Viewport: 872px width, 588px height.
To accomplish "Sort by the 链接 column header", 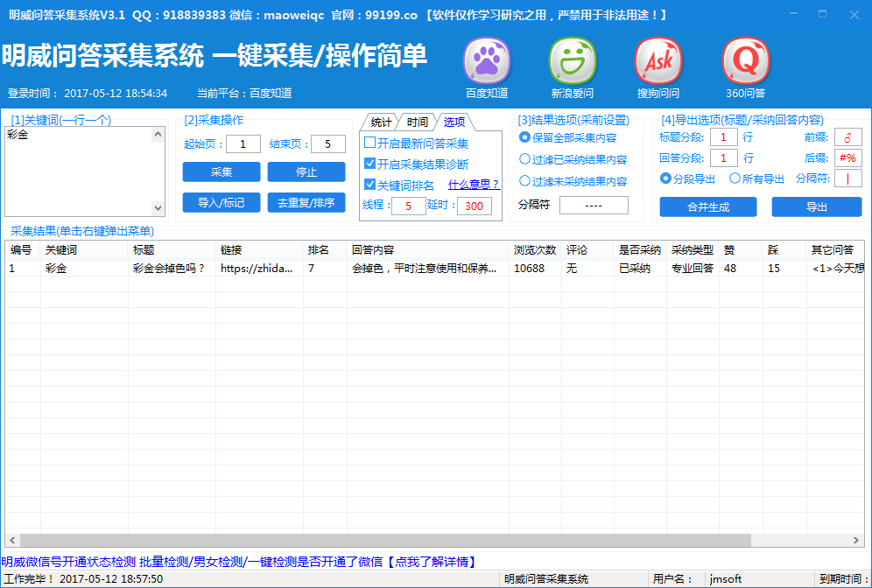I will click(260, 250).
